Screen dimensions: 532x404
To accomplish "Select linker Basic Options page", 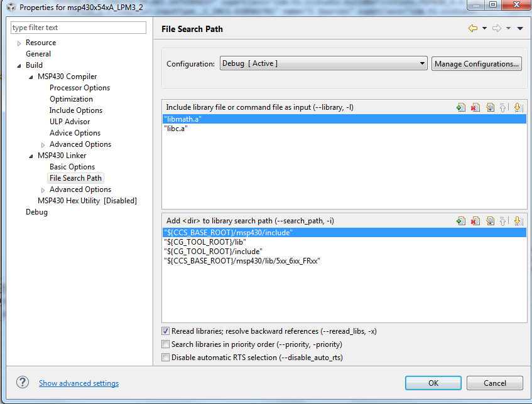I will tap(72, 167).
